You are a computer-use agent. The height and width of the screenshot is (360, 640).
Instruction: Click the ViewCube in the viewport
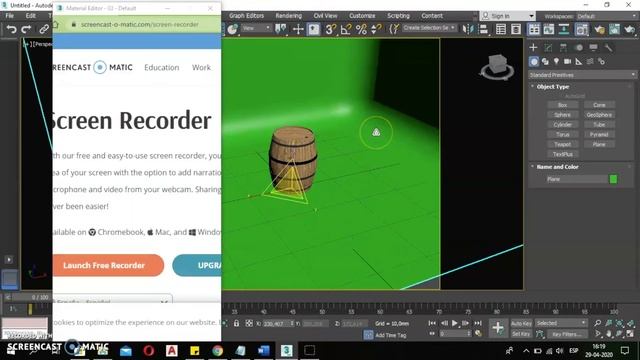pos(496,66)
